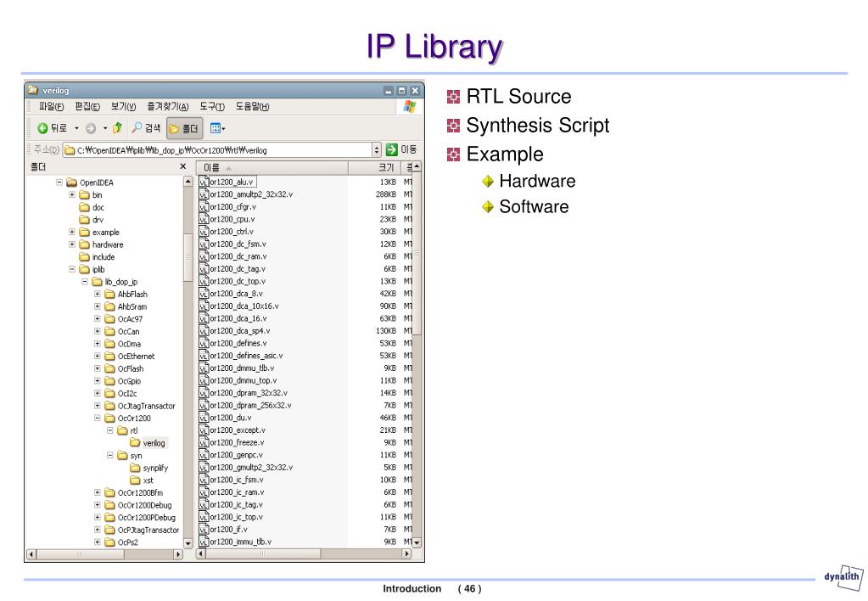Toggle the Folders (폴더) pane button

(184, 128)
